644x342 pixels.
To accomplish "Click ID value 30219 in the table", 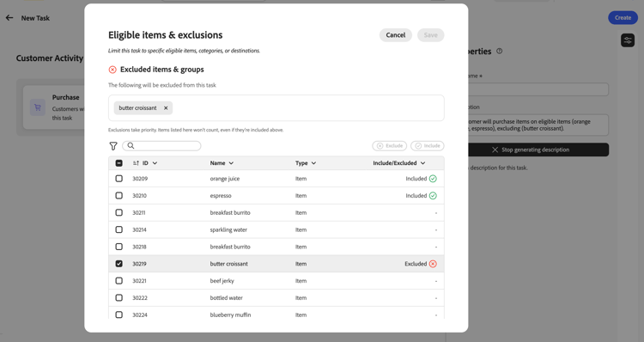I will (x=139, y=264).
